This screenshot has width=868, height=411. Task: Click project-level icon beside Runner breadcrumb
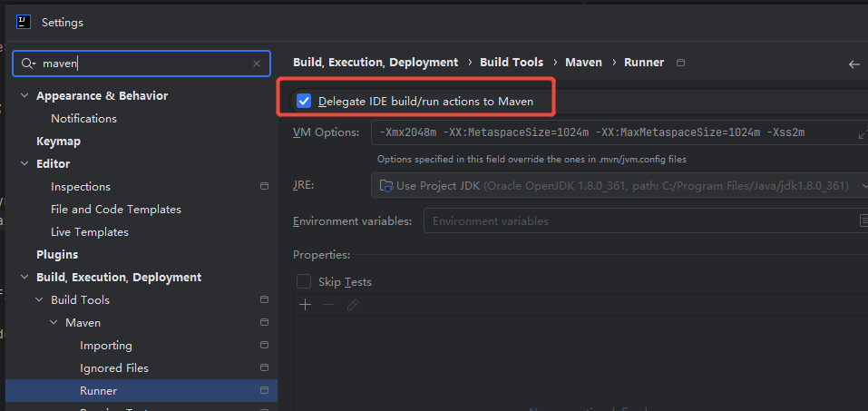[x=681, y=63]
